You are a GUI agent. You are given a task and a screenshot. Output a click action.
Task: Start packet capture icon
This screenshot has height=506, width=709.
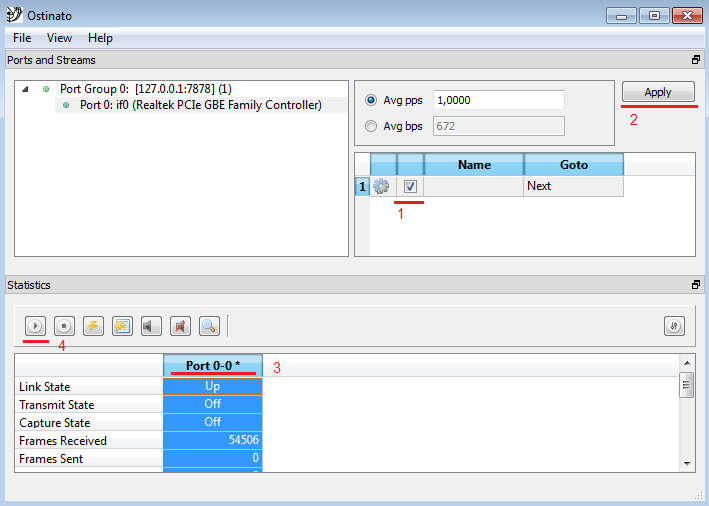pos(152,326)
